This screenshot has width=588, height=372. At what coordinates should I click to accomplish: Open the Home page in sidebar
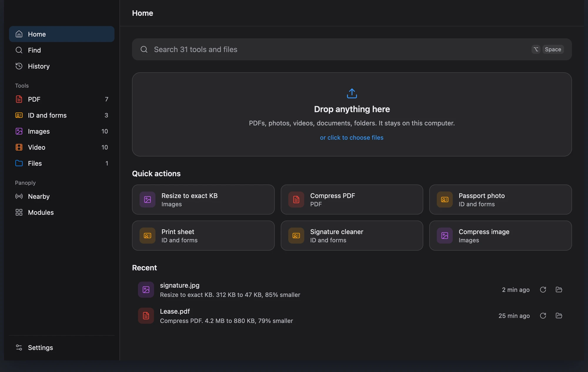tap(62, 34)
